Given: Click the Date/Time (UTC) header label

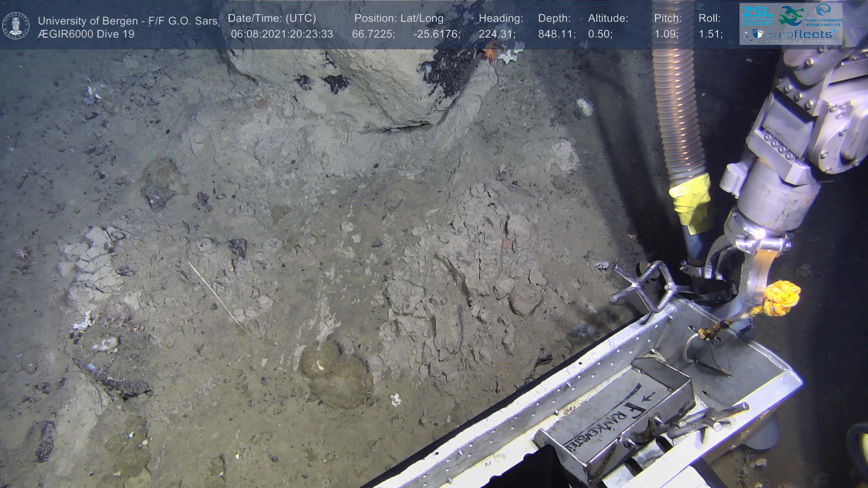Looking at the screenshot, I should click(272, 19).
